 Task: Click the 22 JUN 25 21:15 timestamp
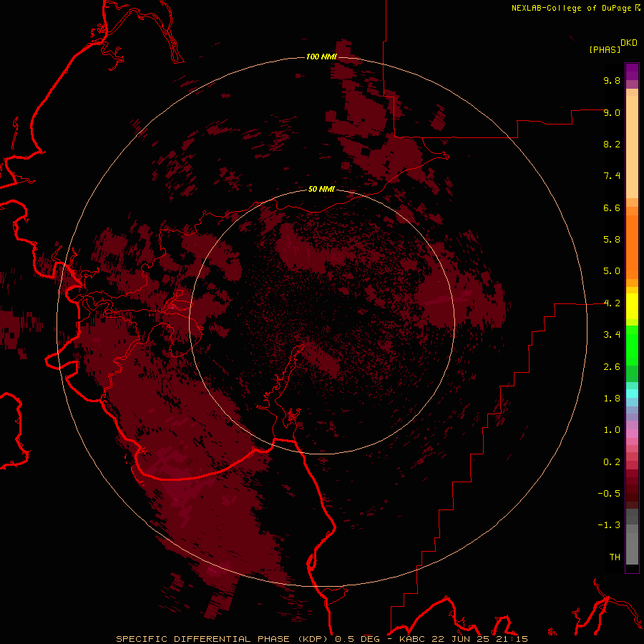pos(479,639)
